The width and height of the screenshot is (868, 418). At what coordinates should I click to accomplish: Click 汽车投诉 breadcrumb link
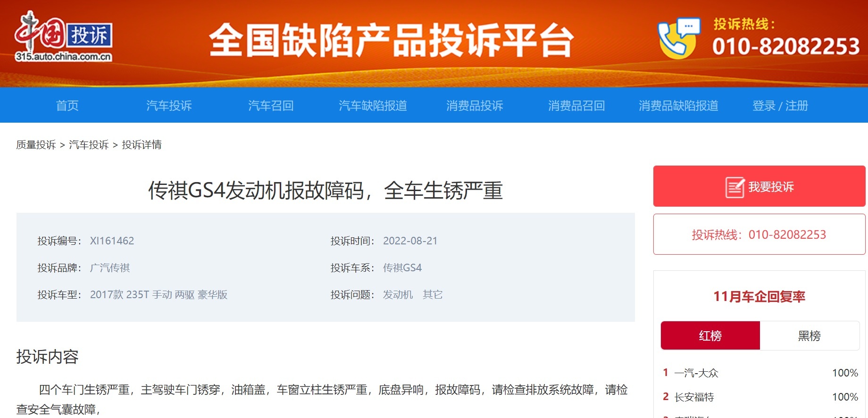89,145
